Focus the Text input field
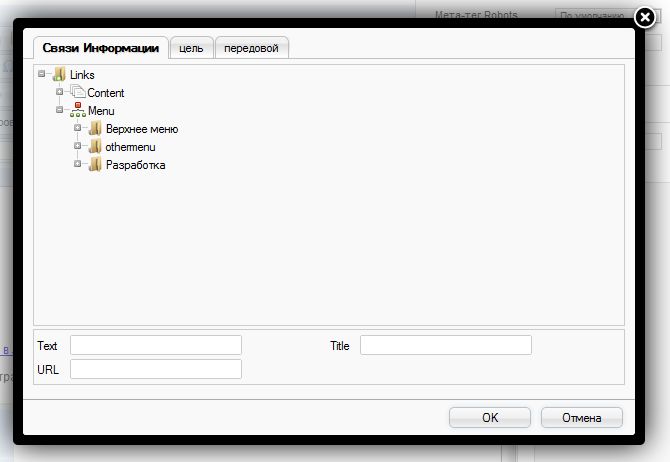The image size is (670, 462). point(156,345)
